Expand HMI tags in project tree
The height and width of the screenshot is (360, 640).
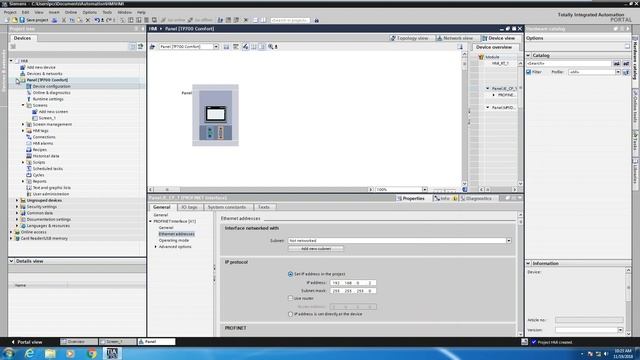point(23,131)
